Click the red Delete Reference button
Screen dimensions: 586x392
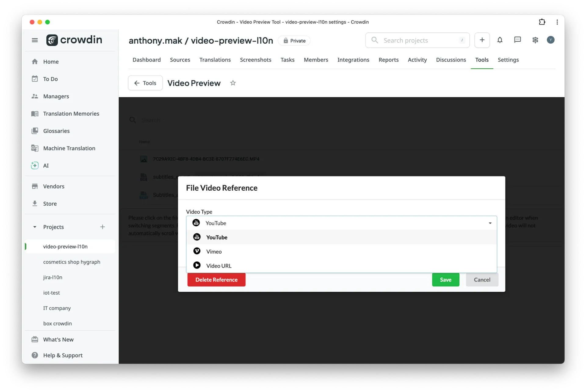point(216,280)
